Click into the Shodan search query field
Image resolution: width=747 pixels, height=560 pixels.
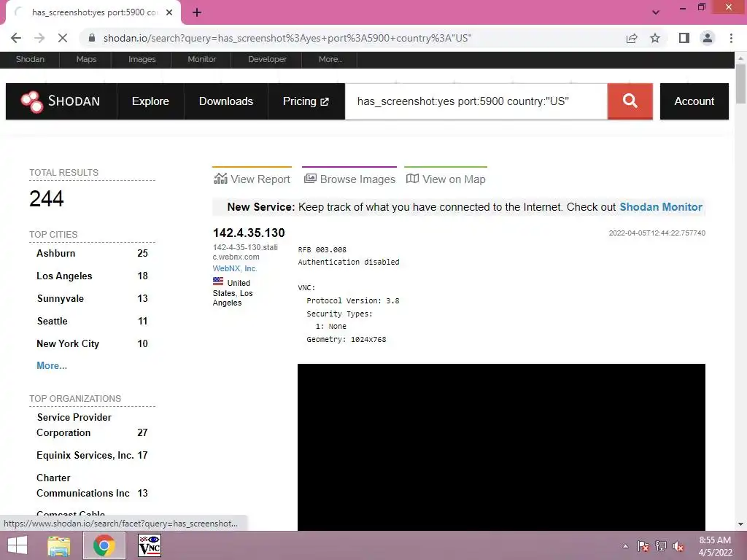pyautogui.click(x=476, y=101)
